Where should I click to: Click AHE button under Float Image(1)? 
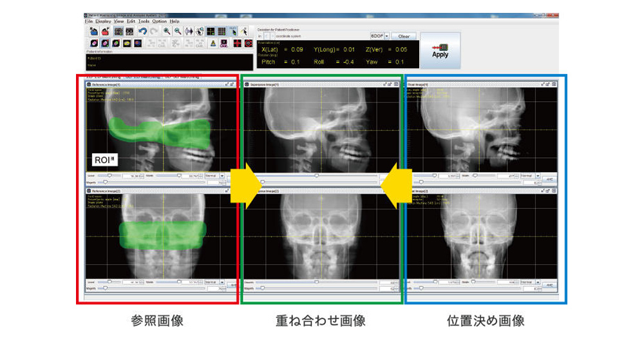pos(549,179)
